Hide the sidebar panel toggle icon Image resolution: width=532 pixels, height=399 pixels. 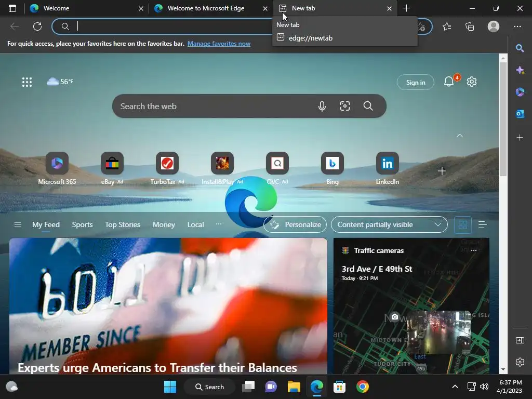point(520,340)
